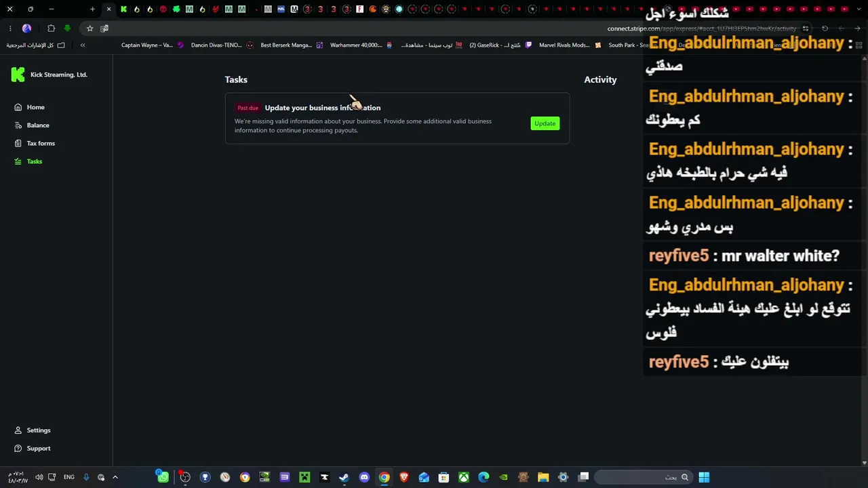This screenshot has width=868, height=488.
Task: Click the page scrollbar down arrow
Action: [864, 463]
